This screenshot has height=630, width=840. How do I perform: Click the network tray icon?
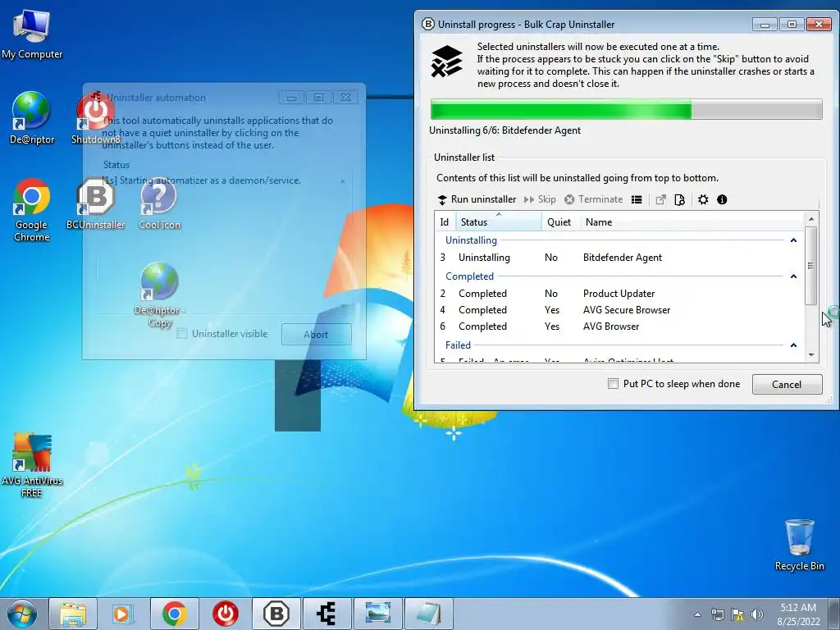717,614
